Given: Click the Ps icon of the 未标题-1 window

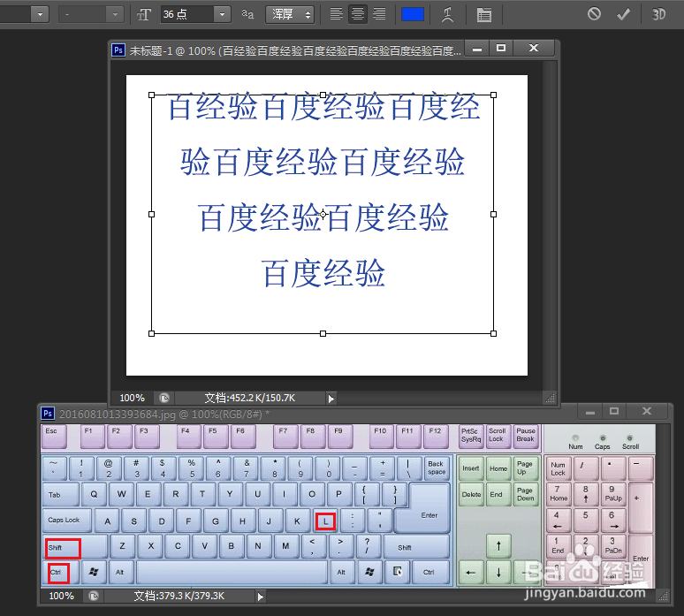Looking at the screenshot, I should click(x=118, y=50).
